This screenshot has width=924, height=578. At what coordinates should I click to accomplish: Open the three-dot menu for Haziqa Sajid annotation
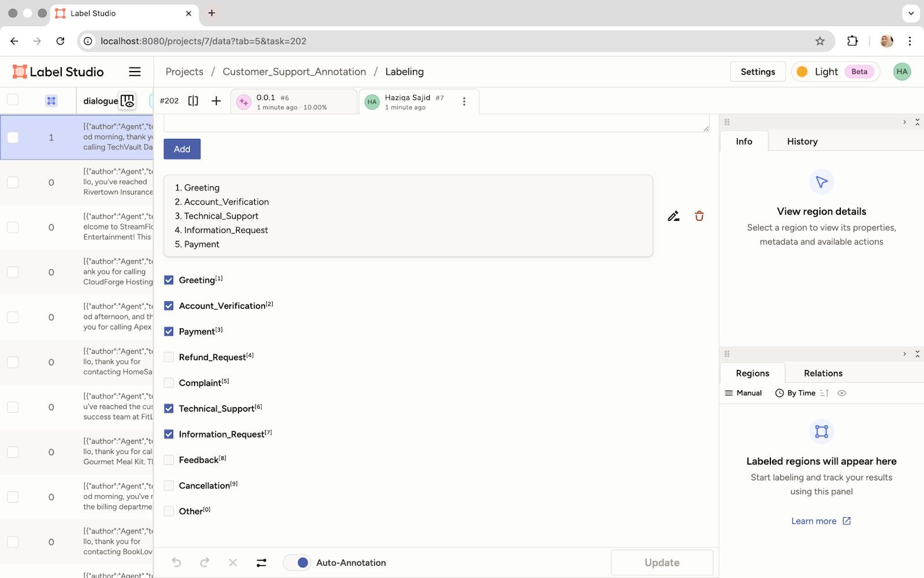pyautogui.click(x=464, y=102)
